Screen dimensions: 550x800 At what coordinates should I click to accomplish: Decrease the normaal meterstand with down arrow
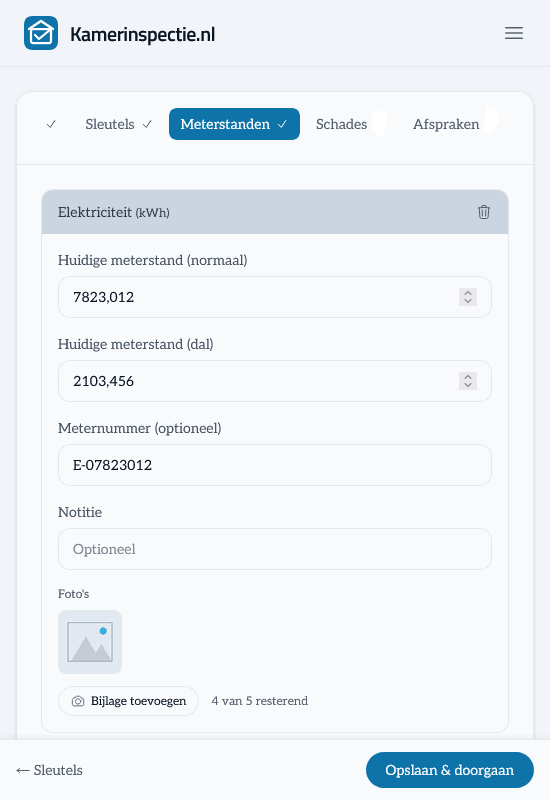[468, 301]
